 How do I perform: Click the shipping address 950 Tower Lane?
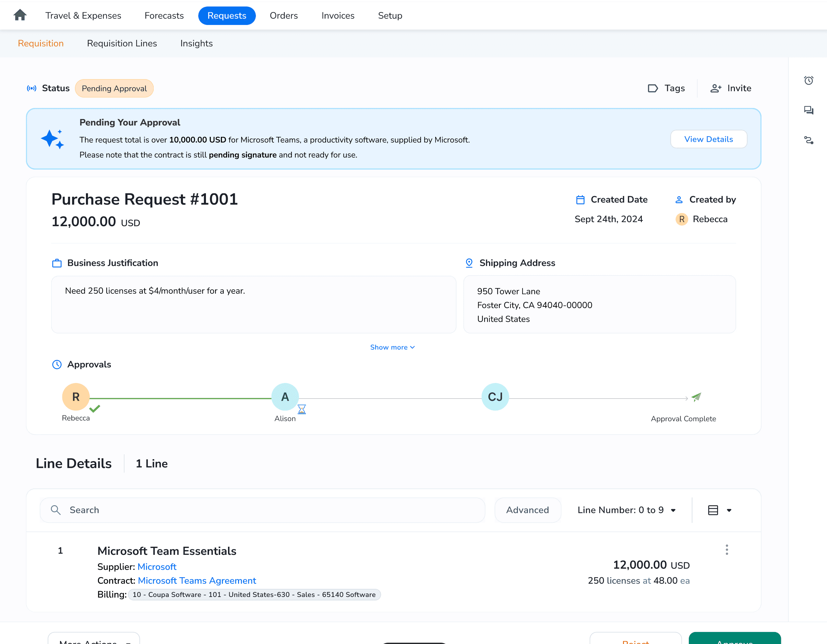coord(509,291)
